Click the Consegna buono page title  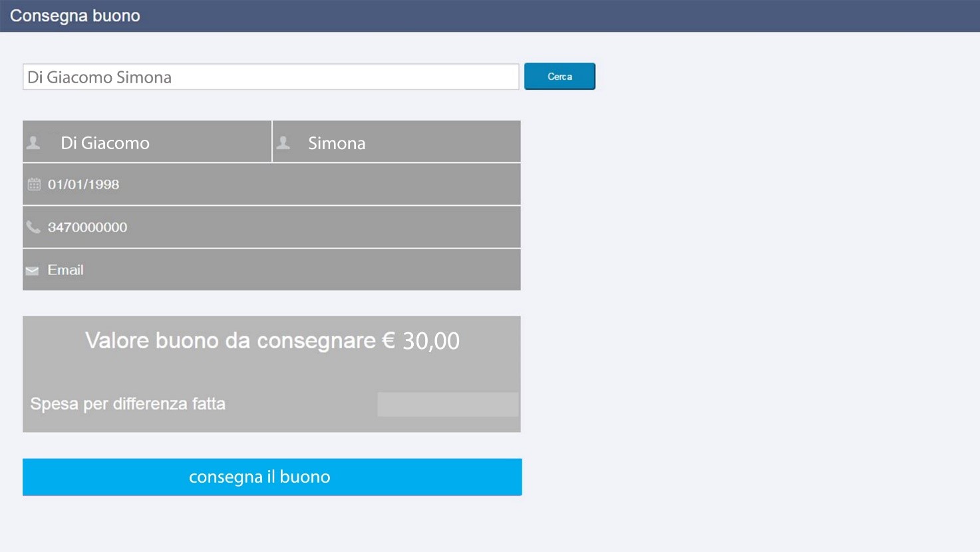75,16
